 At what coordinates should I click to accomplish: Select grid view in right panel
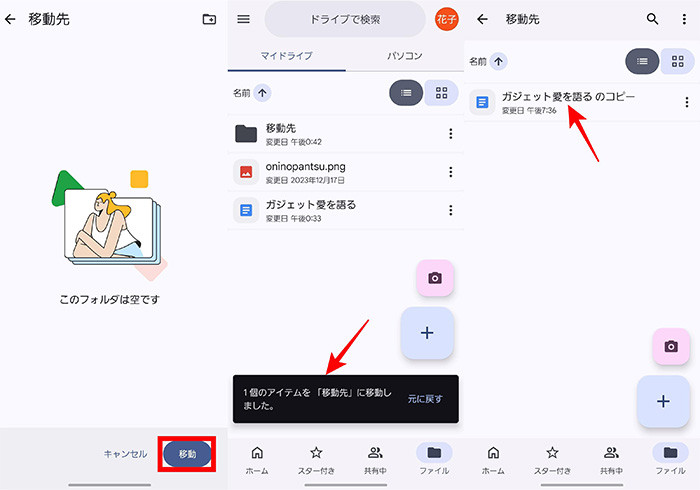[677, 61]
